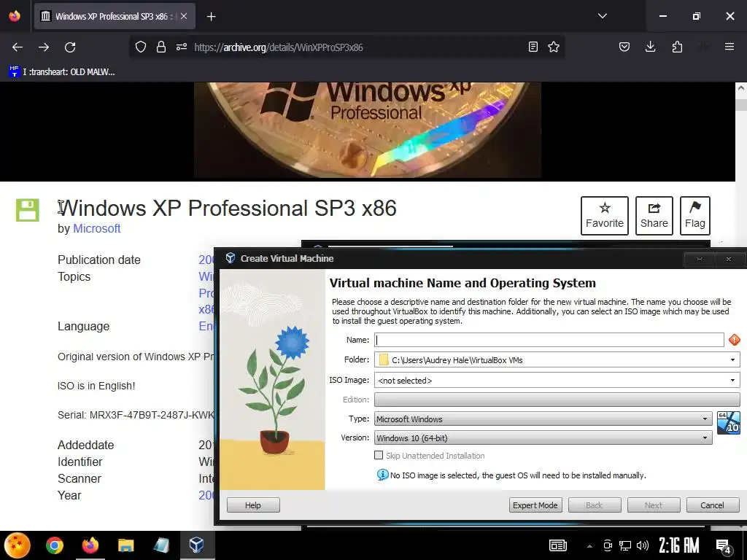Toggle reader view icon in address bar

(533, 47)
